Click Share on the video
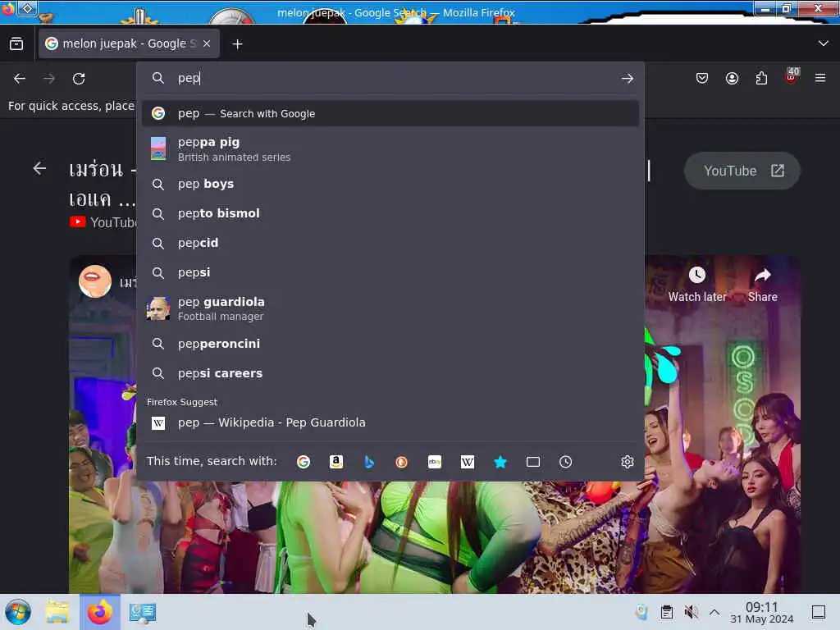This screenshot has height=630, width=840. pyautogui.click(x=762, y=285)
